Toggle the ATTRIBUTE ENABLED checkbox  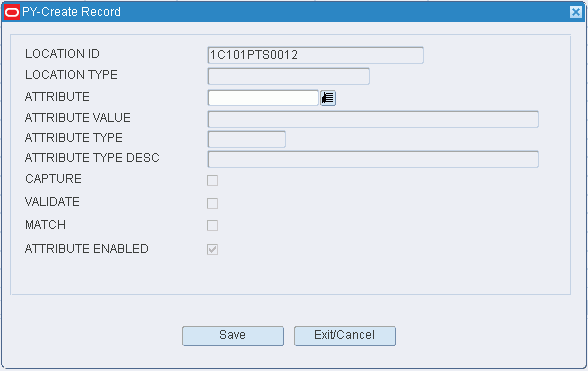(212, 249)
